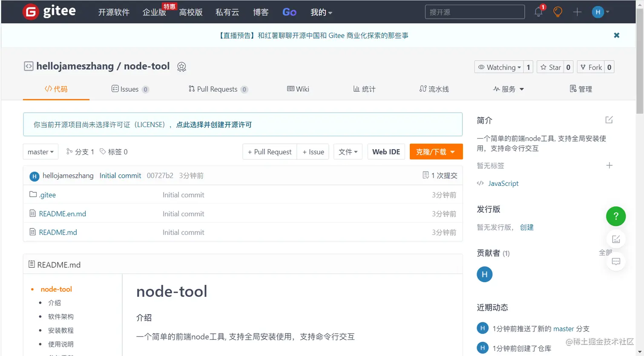This screenshot has width=644, height=356.
Task: Open the .gitee folder
Action: [x=47, y=195]
